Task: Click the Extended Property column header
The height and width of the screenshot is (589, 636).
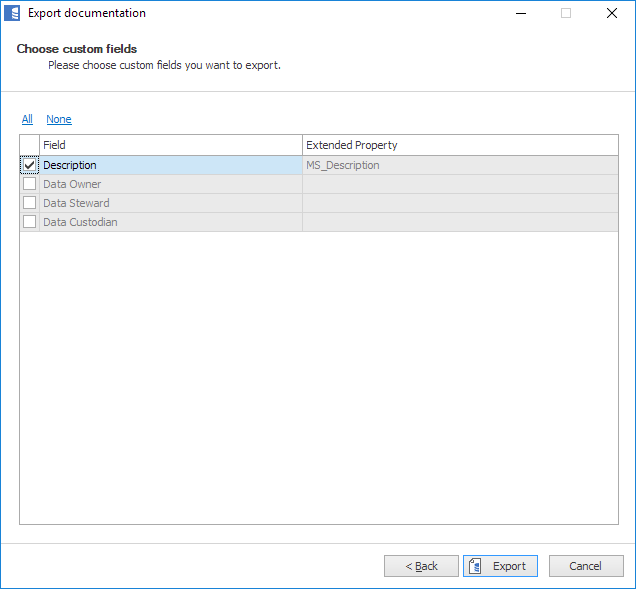Action: click(x=460, y=145)
